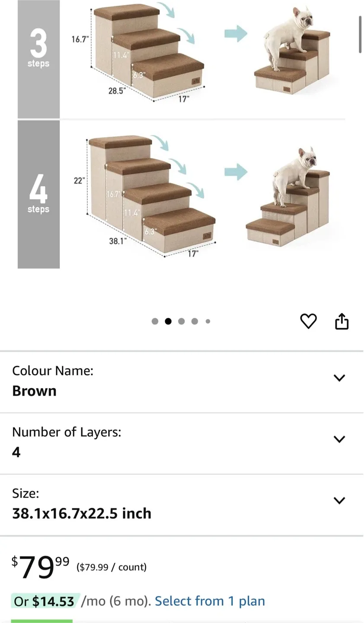This screenshot has width=364, height=623.
Task: Expand the Colour Name dropdown chevron
Action: coord(339,378)
